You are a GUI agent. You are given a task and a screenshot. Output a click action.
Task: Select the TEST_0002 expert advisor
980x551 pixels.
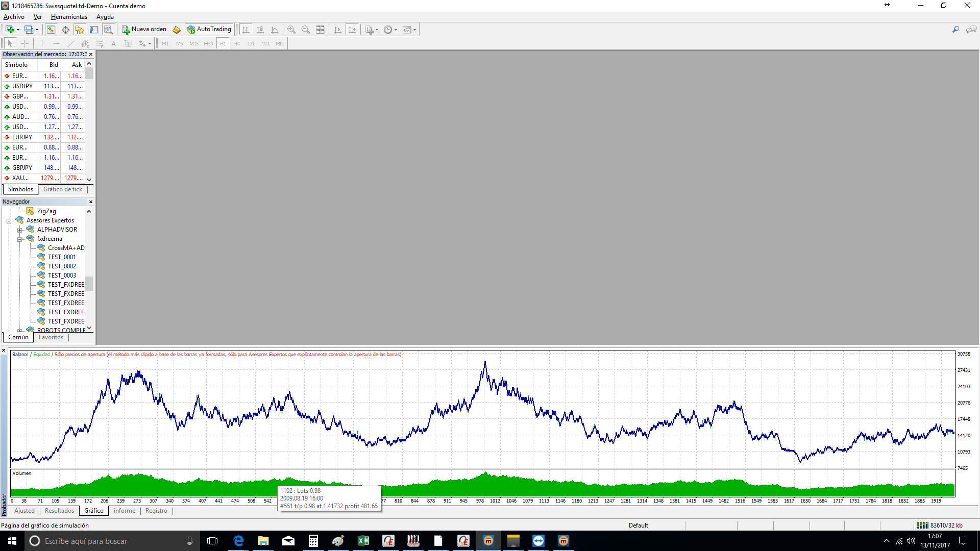click(x=62, y=266)
